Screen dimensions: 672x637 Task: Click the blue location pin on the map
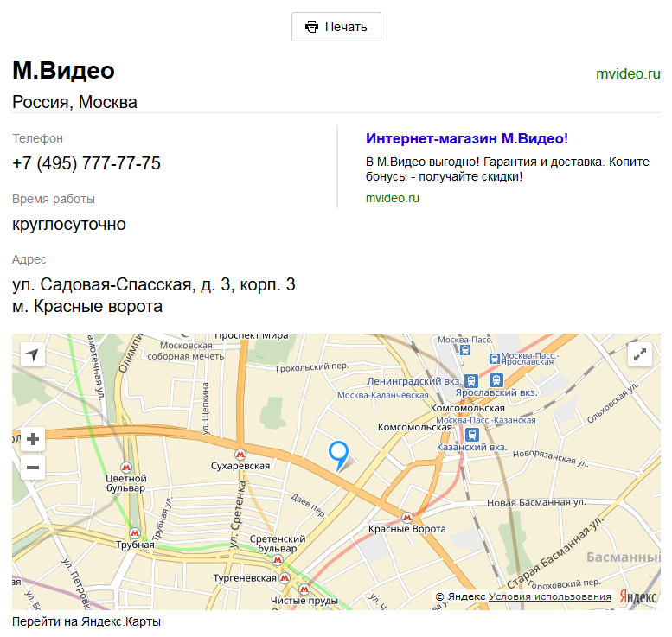[x=338, y=455]
